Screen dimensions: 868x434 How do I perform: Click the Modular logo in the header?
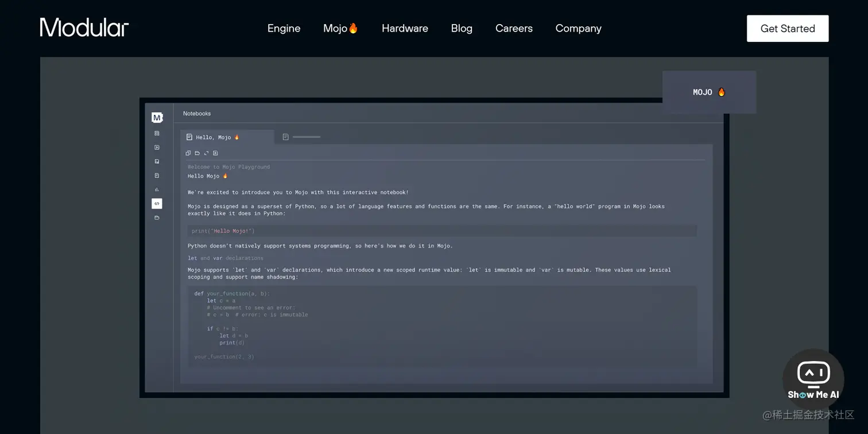tap(84, 28)
